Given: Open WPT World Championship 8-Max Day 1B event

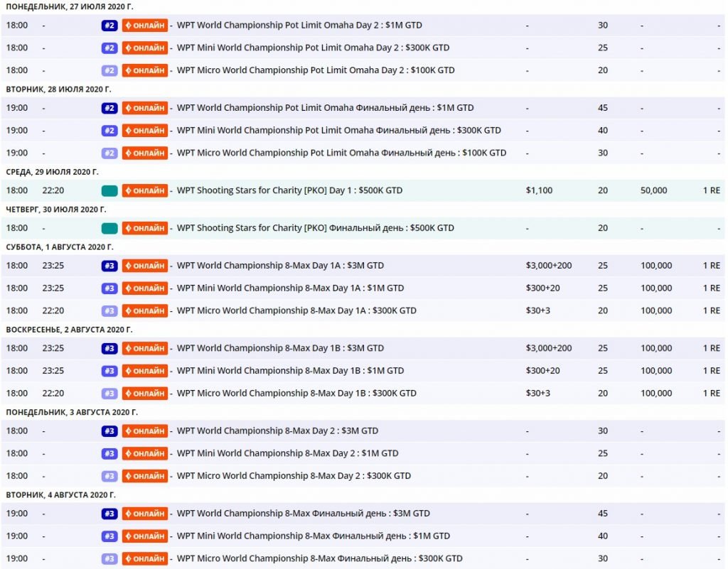Looking at the screenshot, I should pyautogui.click(x=280, y=348).
